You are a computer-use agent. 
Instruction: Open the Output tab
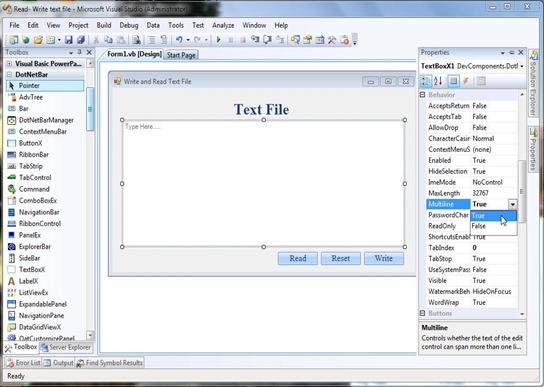coord(59,363)
